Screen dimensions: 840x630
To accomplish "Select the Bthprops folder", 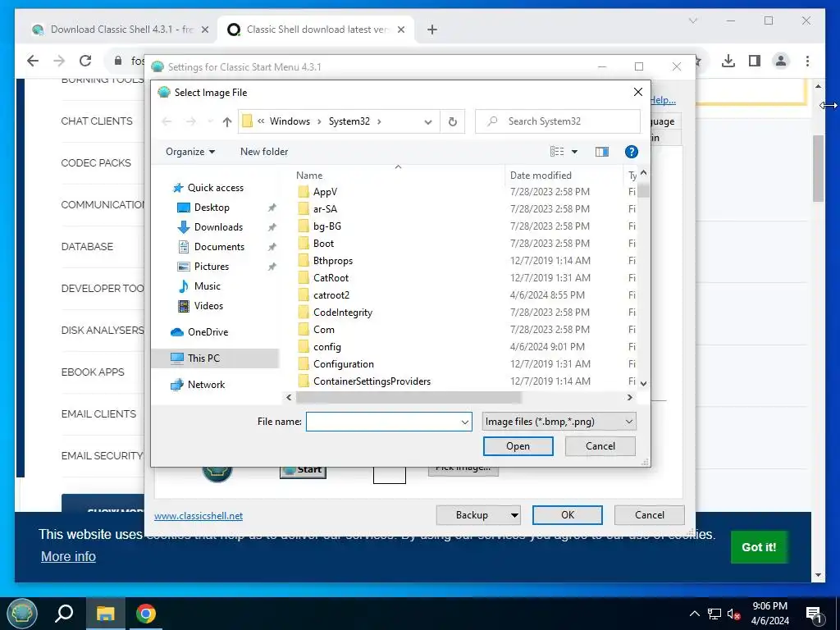I will click(x=333, y=261).
